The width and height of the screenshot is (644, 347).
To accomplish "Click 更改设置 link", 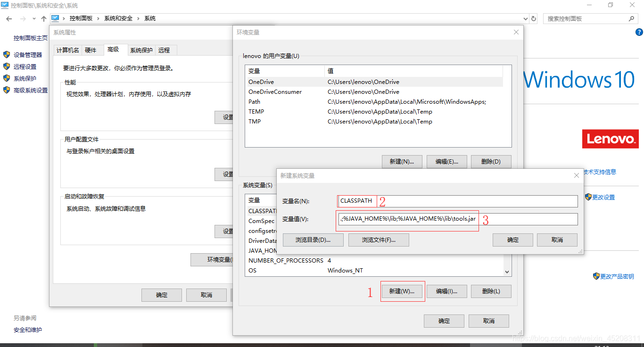I will pyautogui.click(x=603, y=197).
